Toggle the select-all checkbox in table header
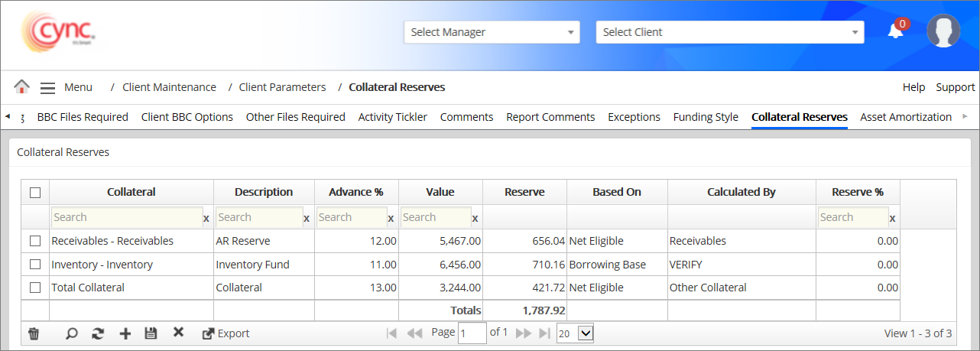980x351 pixels. pyautogui.click(x=34, y=193)
